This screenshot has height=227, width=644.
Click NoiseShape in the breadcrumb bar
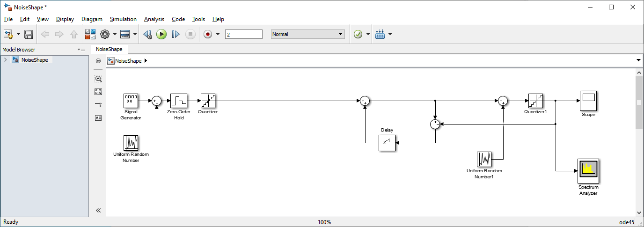(128, 61)
